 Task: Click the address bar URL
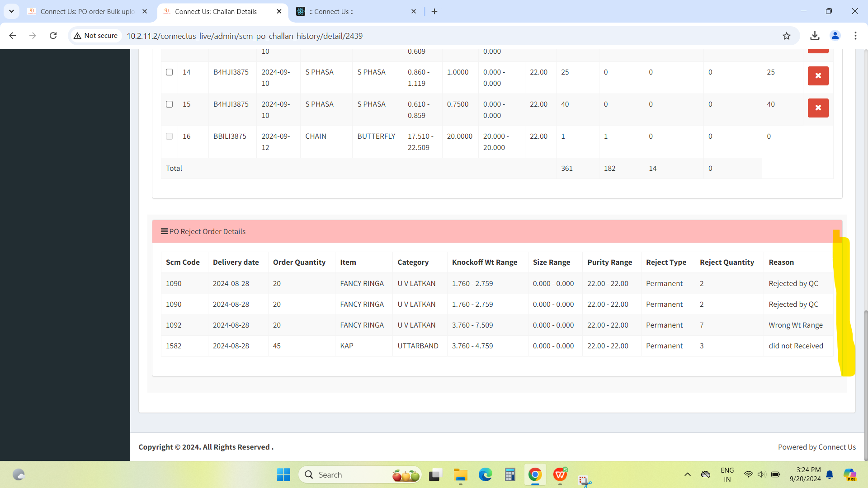coord(245,36)
